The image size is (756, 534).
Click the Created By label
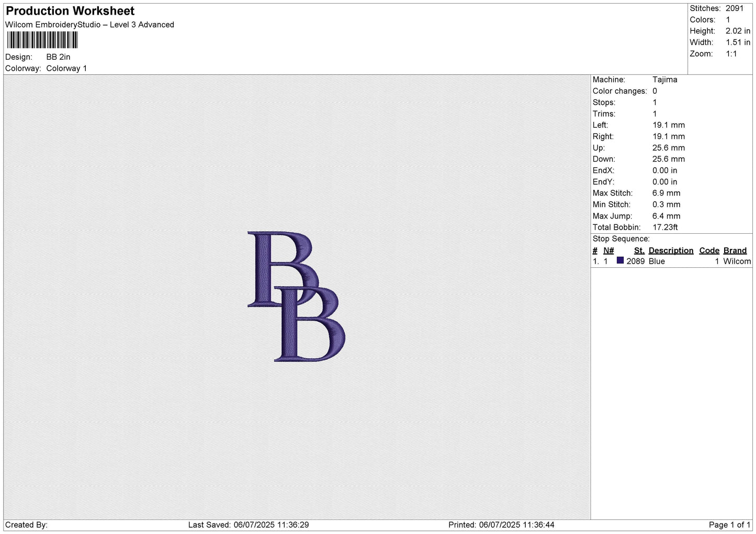pyautogui.click(x=26, y=525)
